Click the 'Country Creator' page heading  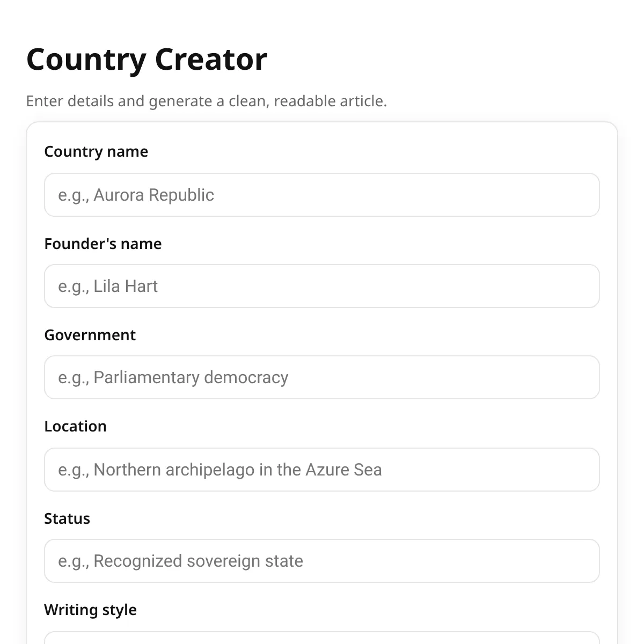pyautogui.click(x=147, y=59)
